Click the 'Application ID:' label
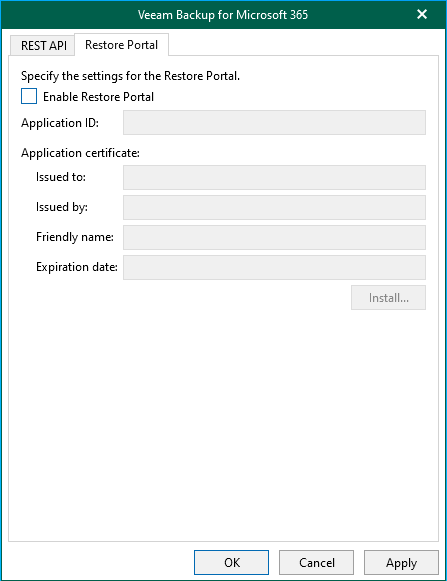This screenshot has height=581, width=447. [60, 123]
